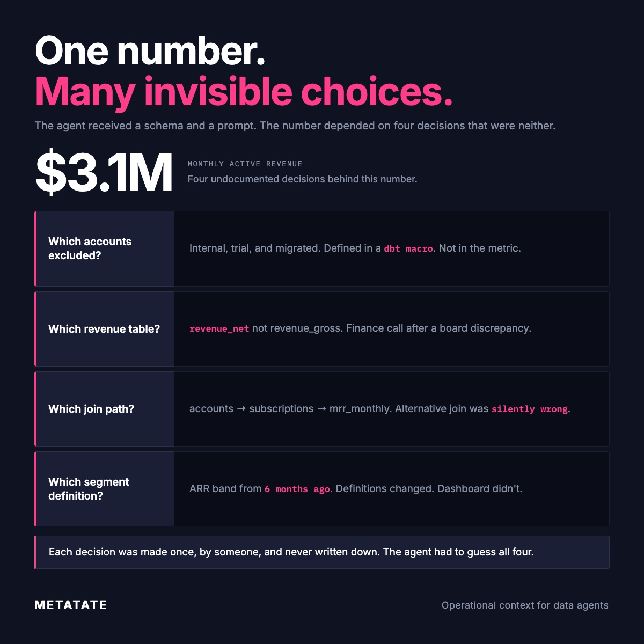Click 'Finance call after a board discrepancy' text

pyautogui.click(x=438, y=328)
